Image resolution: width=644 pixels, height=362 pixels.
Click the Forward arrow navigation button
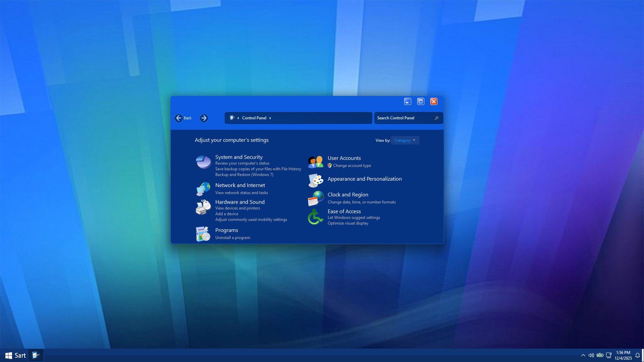click(204, 118)
